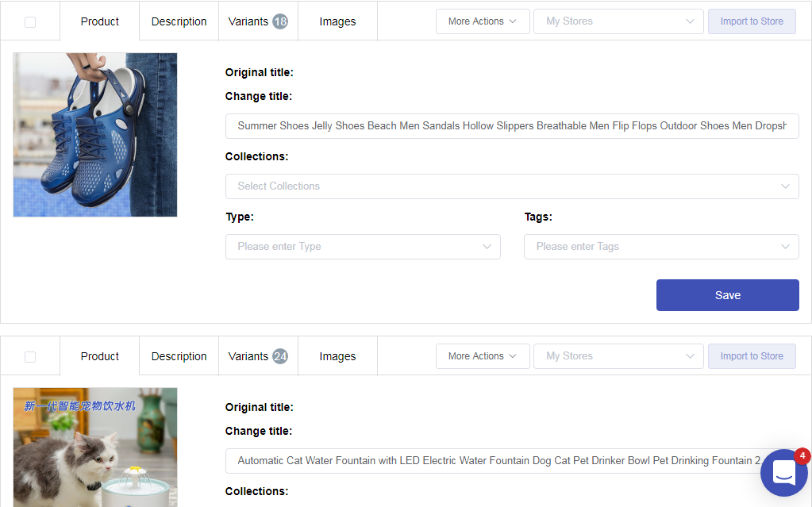Select the shoes product checkbox
The height and width of the screenshot is (507, 812).
[x=30, y=22]
